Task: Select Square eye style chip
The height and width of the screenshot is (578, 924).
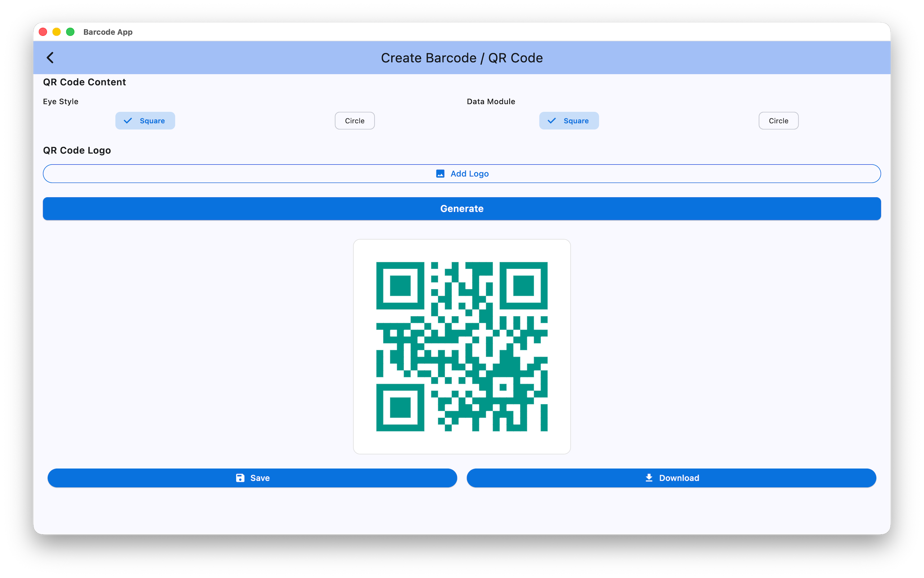Action: point(145,121)
